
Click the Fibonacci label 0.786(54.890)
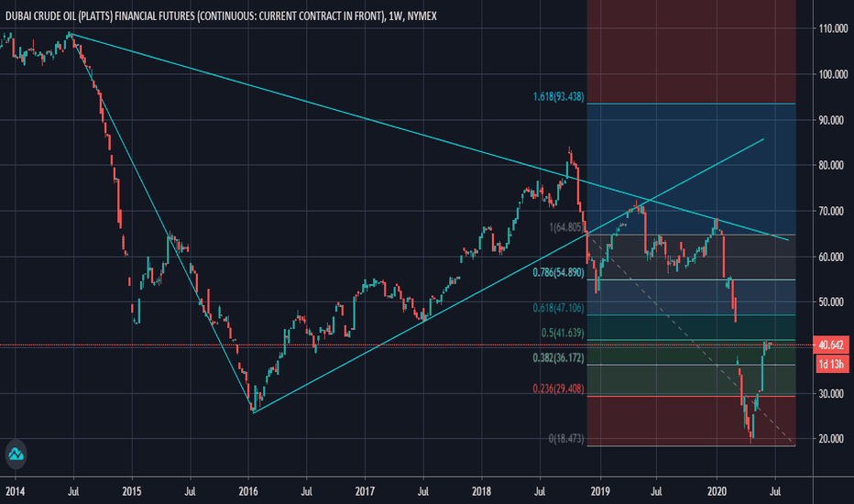tap(558, 272)
